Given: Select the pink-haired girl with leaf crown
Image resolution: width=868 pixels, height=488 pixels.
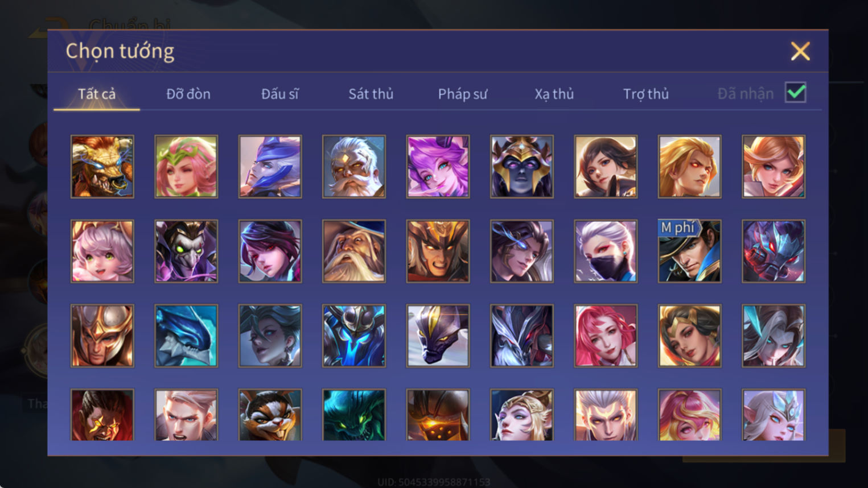Looking at the screenshot, I should [186, 167].
